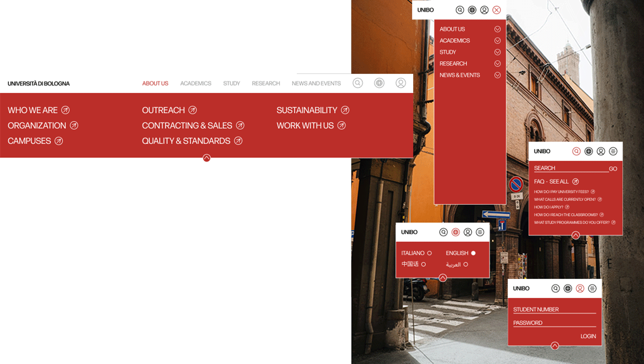Expand ABOUT US in the mobile menu

[498, 29]
